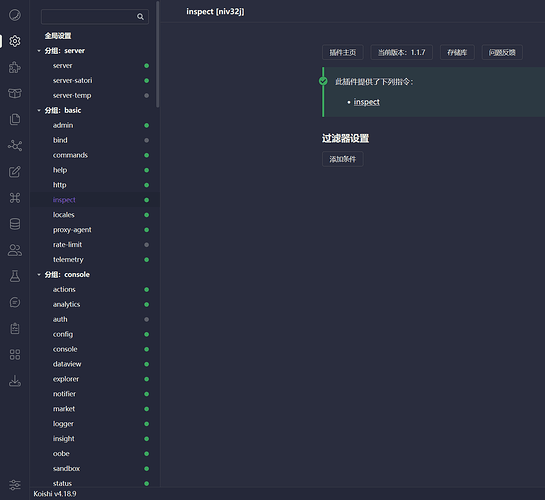The height and width of the screenshot is (500, 545).
Task: Open dependencies box icon
Action: point(15,93)
